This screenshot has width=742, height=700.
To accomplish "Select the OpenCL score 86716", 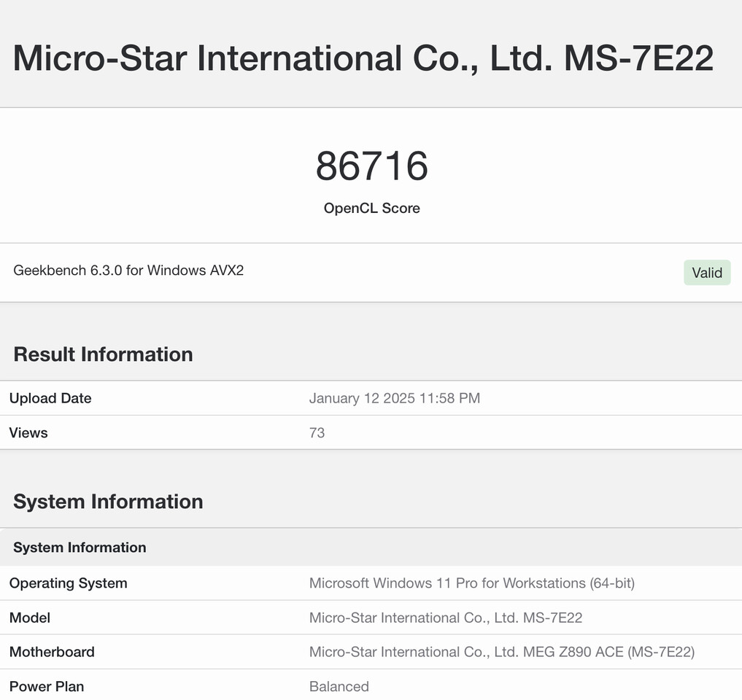I will (x=372, y=166).
